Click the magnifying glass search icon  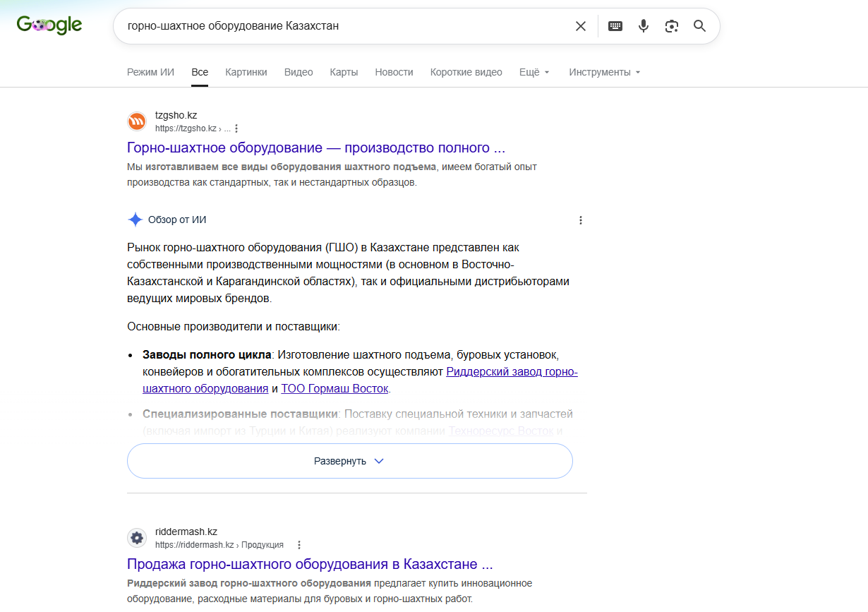[699, 26]
